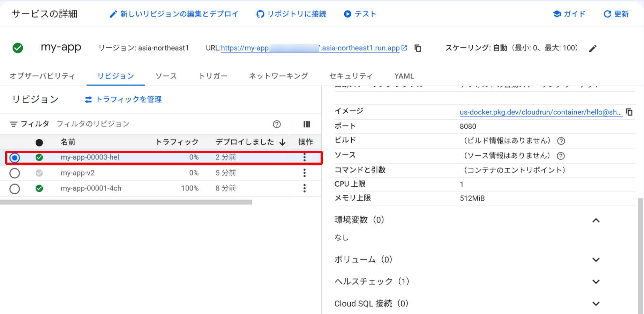This screenshot has height=314, width=644.
Task: Copy the service URL with copy icon
Action: 418,48
